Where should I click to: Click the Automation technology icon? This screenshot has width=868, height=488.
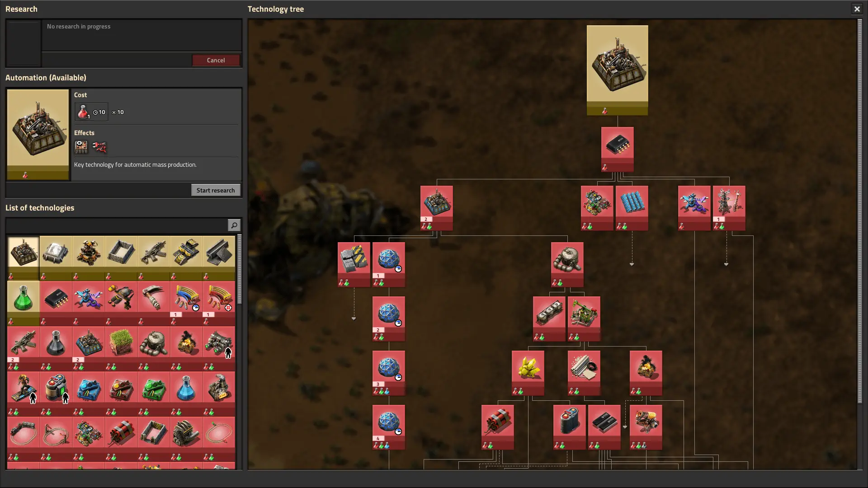coord(617,66)
